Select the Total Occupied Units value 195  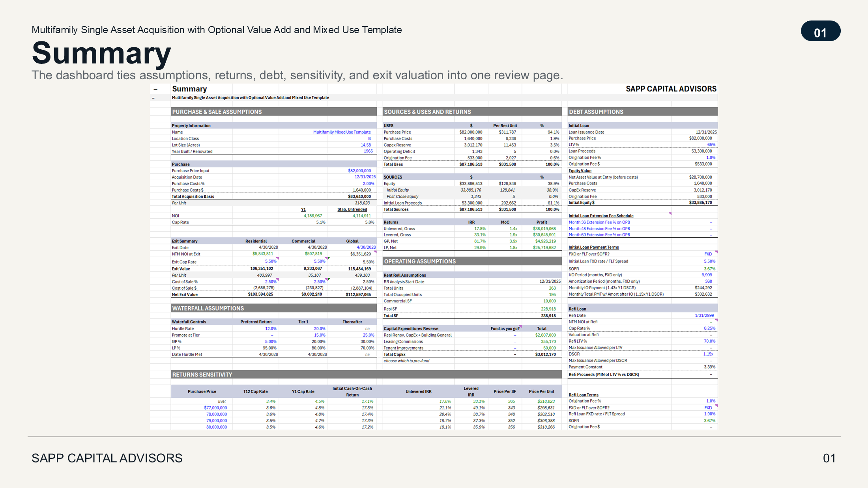(552, 294)
